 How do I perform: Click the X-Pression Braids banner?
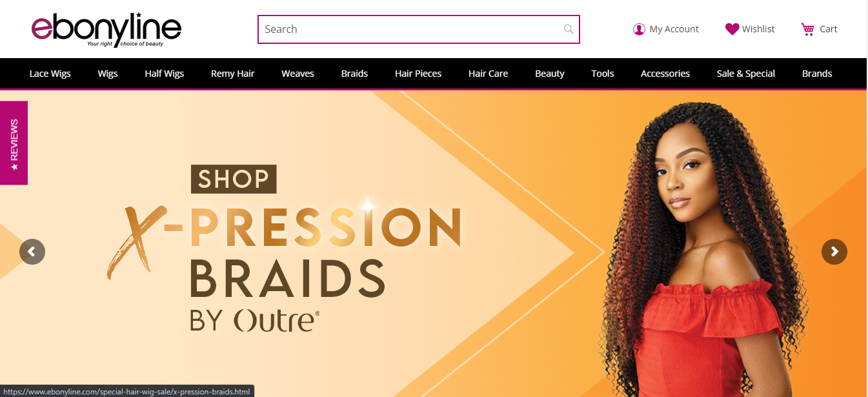click(434, 243)
